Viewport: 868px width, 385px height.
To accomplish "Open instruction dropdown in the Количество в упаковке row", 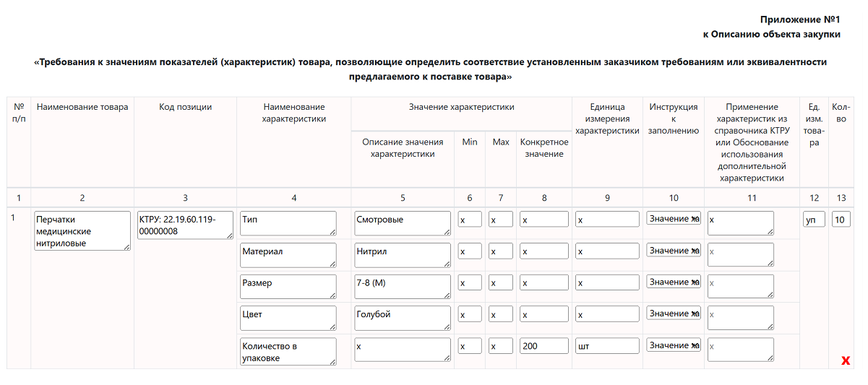I will (x=674, y=345).
